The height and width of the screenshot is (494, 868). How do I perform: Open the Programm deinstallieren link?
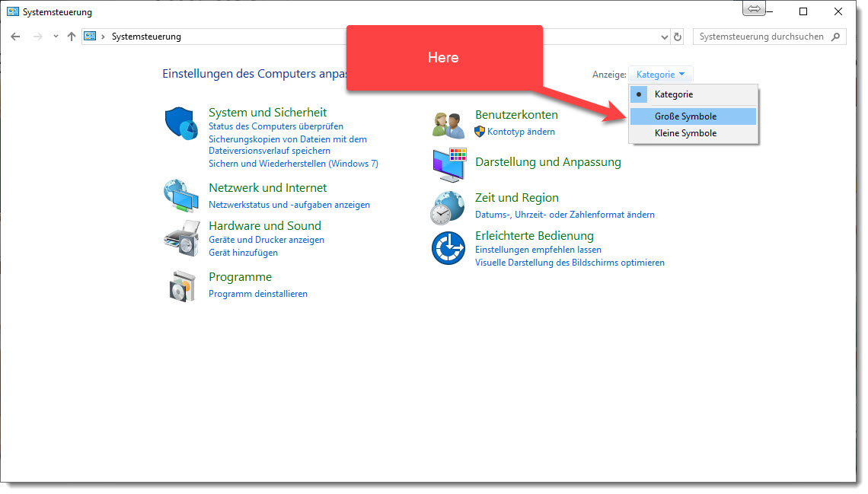point(258,294)
